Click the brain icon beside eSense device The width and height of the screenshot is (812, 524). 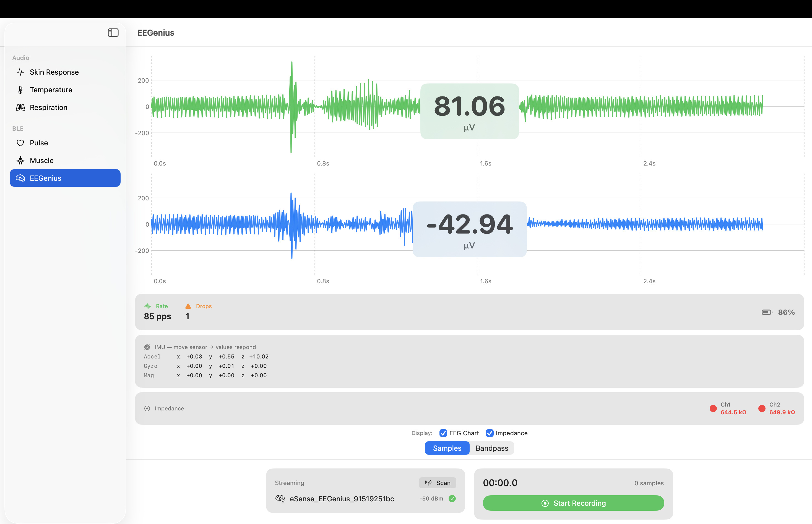[x=280, y=499]
